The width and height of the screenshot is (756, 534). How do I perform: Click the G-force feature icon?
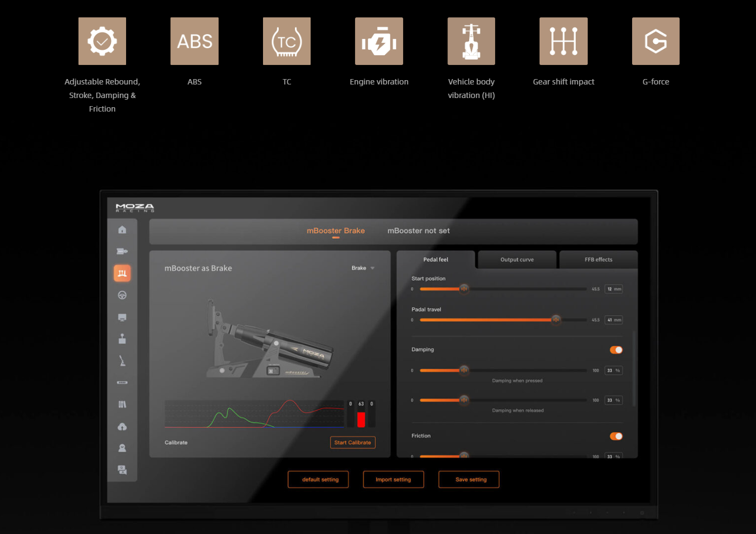655,41
